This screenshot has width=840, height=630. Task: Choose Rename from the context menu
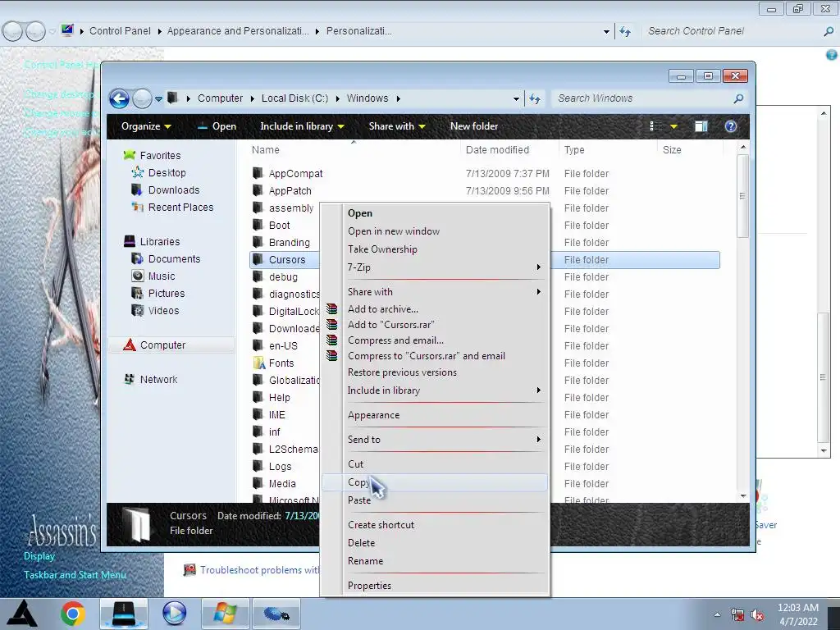[x=435, y=561]
